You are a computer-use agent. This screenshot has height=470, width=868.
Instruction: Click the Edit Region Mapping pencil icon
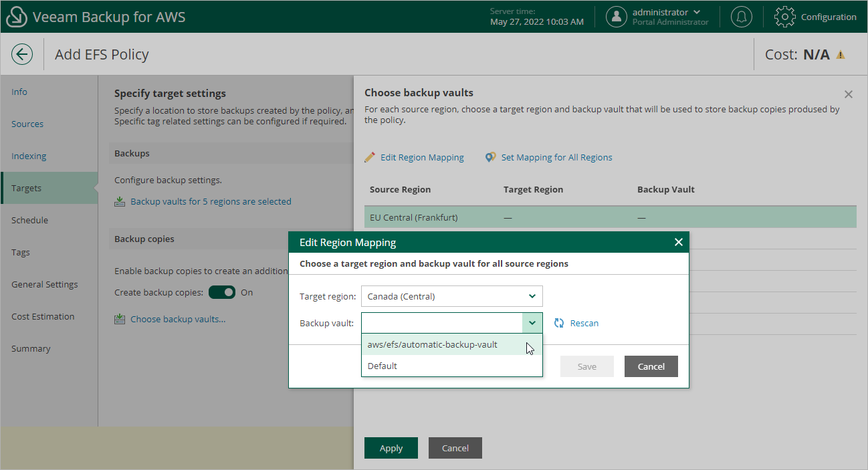(x=370, y=157)
